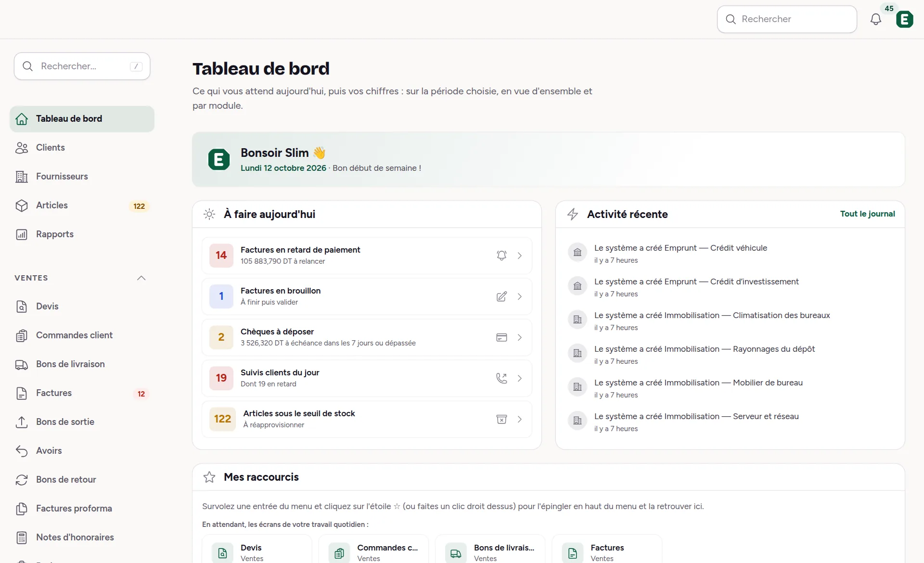This screenshot has width=924, height=563.
Task: Open Factures en retard de paiement task
Action: coord(367,256)
